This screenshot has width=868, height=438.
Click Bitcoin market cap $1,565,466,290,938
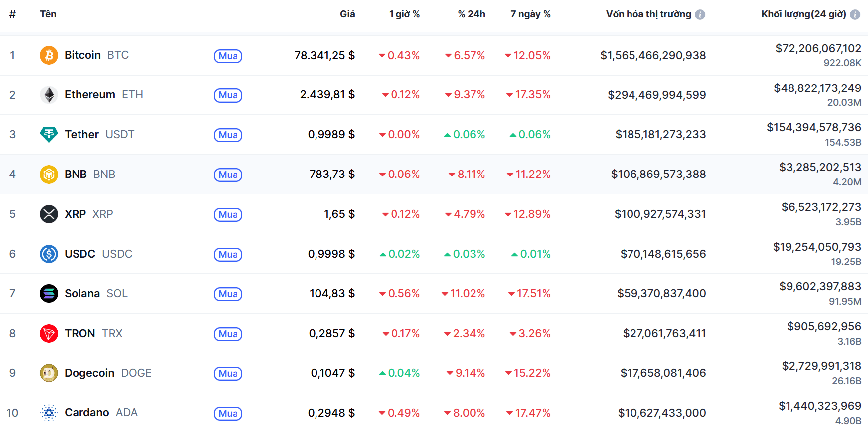point(653,55)
